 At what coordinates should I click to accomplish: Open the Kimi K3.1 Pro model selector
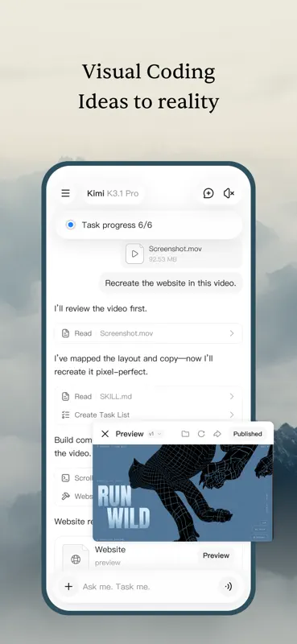[x=113, y=193]
